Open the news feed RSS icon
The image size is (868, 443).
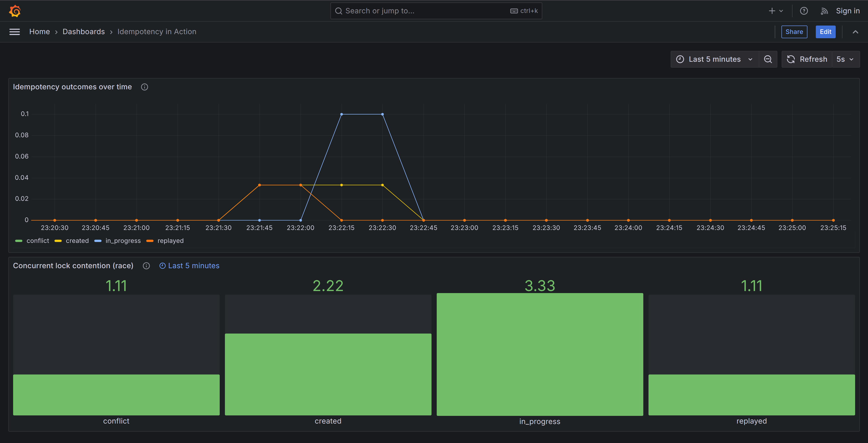point(824,11)
